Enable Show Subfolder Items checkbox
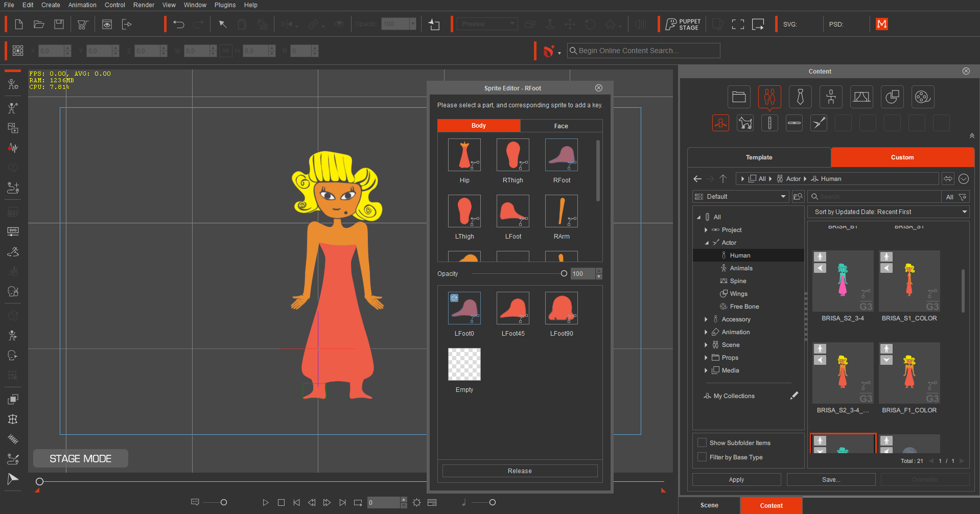 coord(702,442)
